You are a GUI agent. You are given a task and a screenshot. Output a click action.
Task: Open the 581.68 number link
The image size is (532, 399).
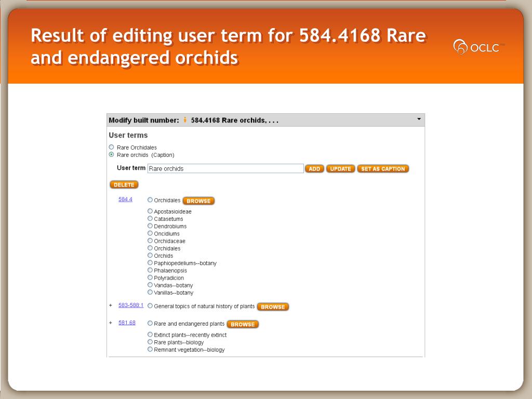(x=127, y=323)
